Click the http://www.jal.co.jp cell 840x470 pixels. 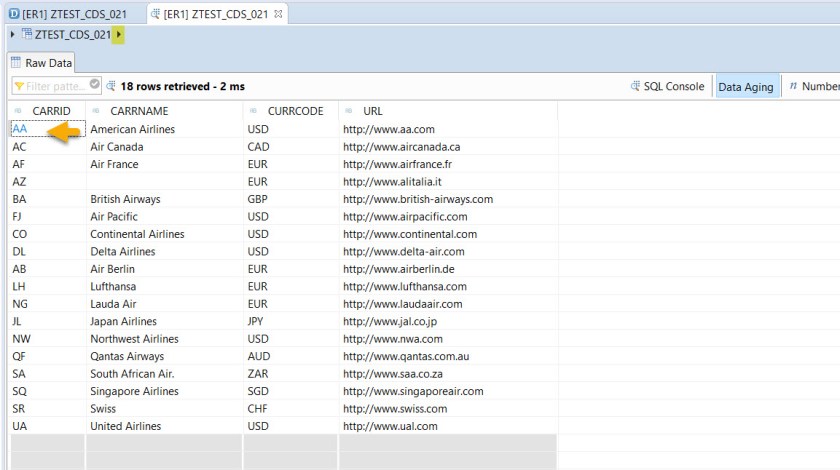448,322
